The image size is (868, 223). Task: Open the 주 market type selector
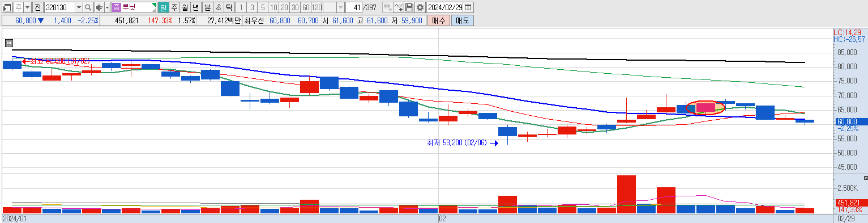(19, 7)
